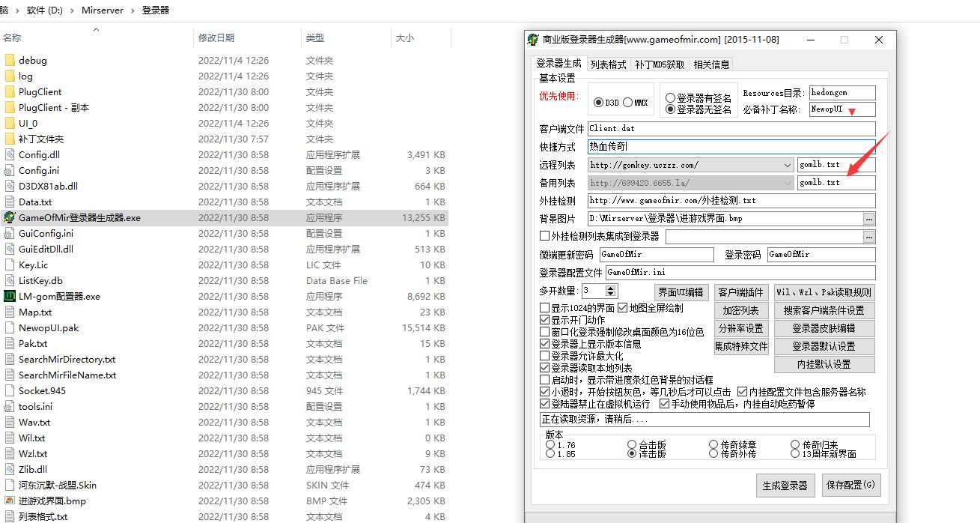Click the 名称 column header to sort
Screen dimensions: 980x523
coord(12,37)
